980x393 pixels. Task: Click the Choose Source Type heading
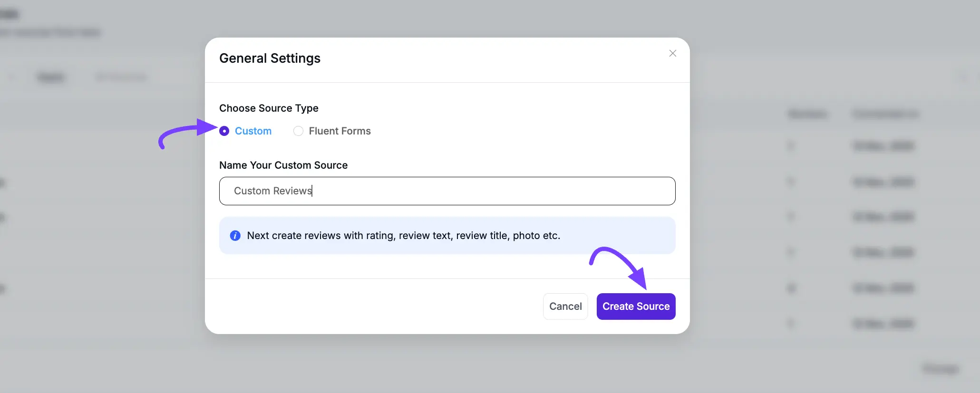pyautogui.click(x=269, y=108)
